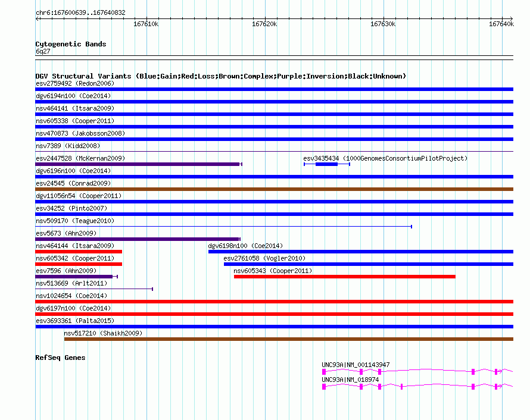
Task: Click the 167620k ruler tick label
Action: (264, 24)
